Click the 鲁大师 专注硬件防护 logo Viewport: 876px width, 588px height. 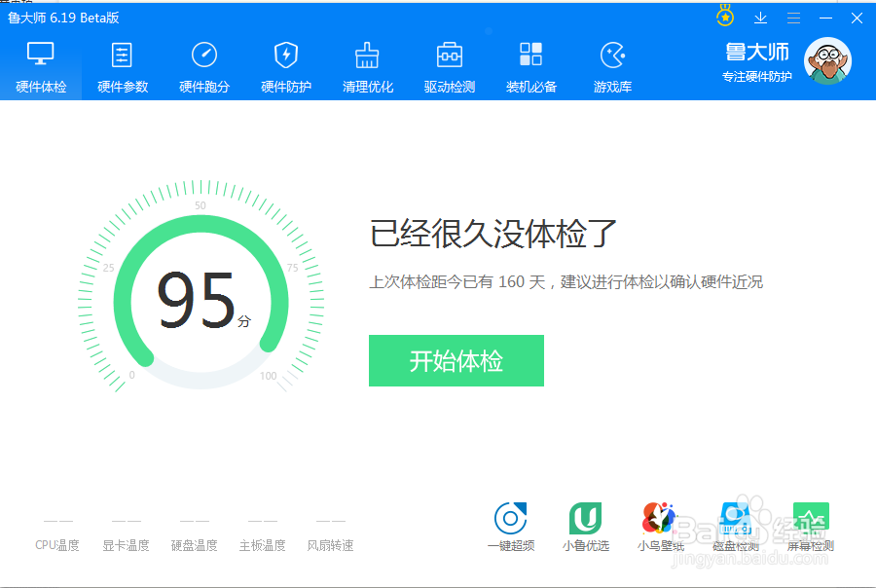click(757, 62)
